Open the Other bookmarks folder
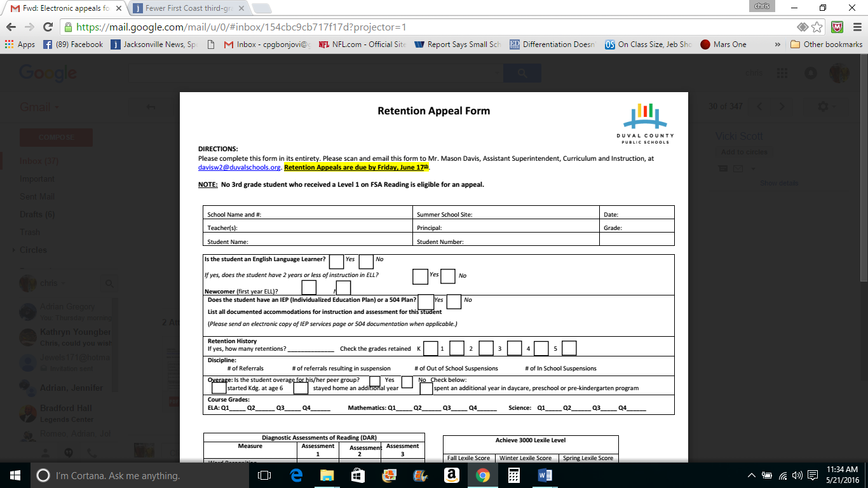The image size is (868, 488). 826,44
